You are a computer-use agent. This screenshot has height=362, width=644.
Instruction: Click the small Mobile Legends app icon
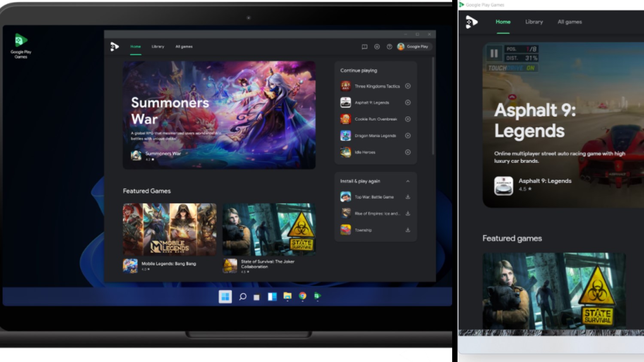(x=130, y=266)
